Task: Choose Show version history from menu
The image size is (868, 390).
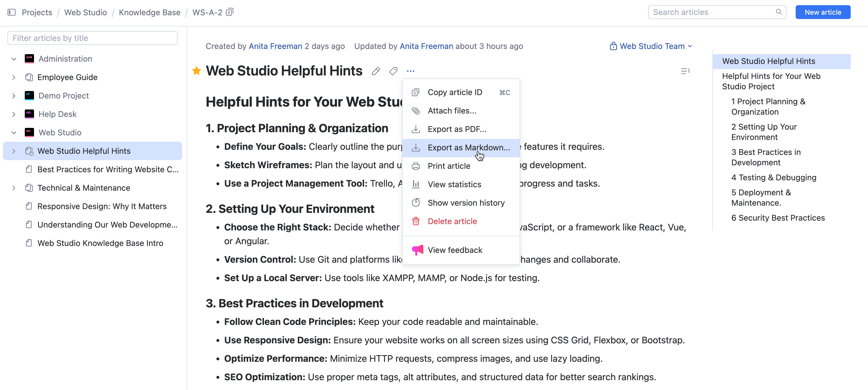Action: point(466,203)
